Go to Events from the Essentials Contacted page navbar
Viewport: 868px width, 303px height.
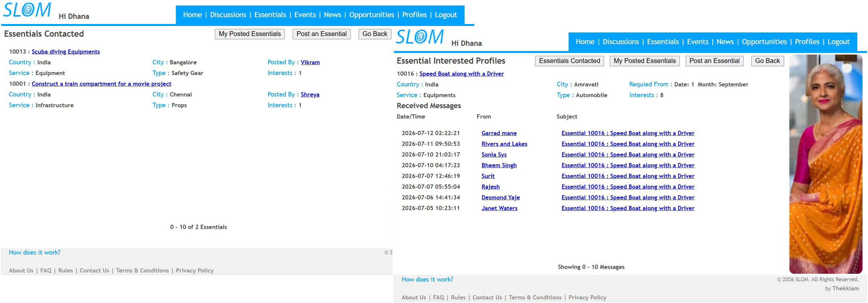pos(305,15)
